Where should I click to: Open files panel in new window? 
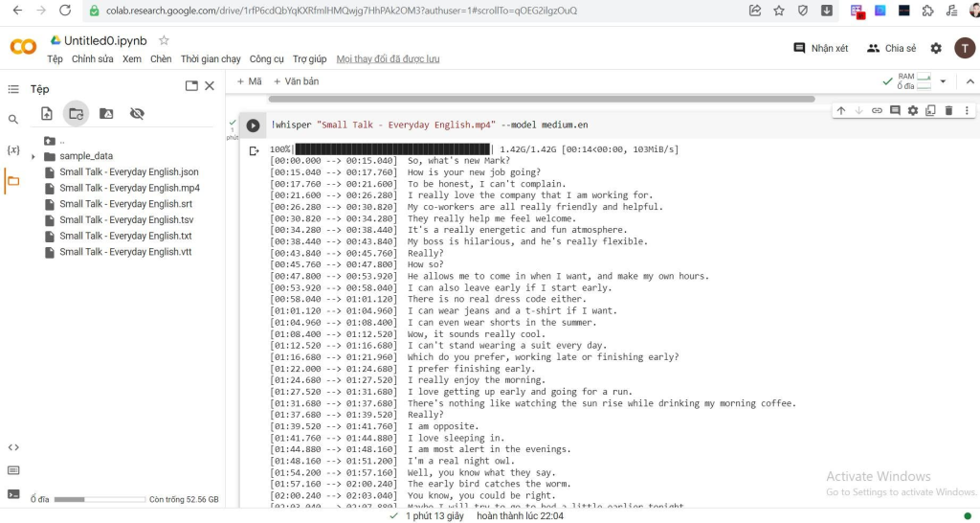(x=191, y=86)
